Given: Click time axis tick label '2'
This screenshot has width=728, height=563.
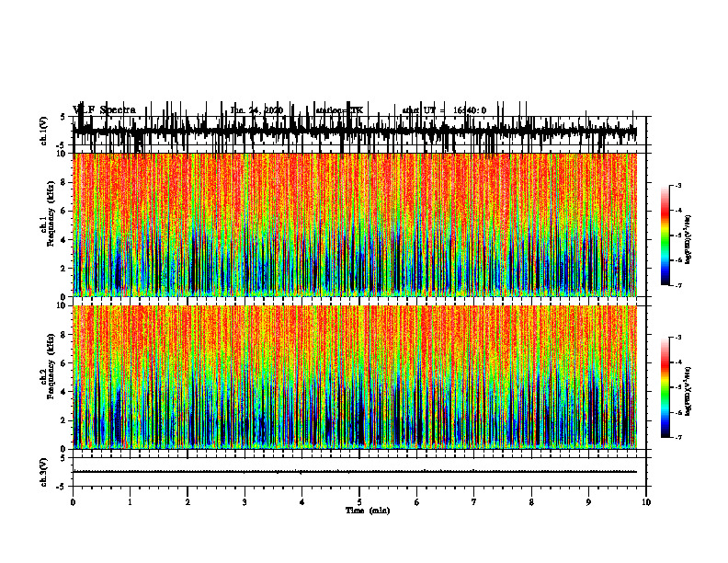Looking at the screenshot, I should tap(188, 502).
